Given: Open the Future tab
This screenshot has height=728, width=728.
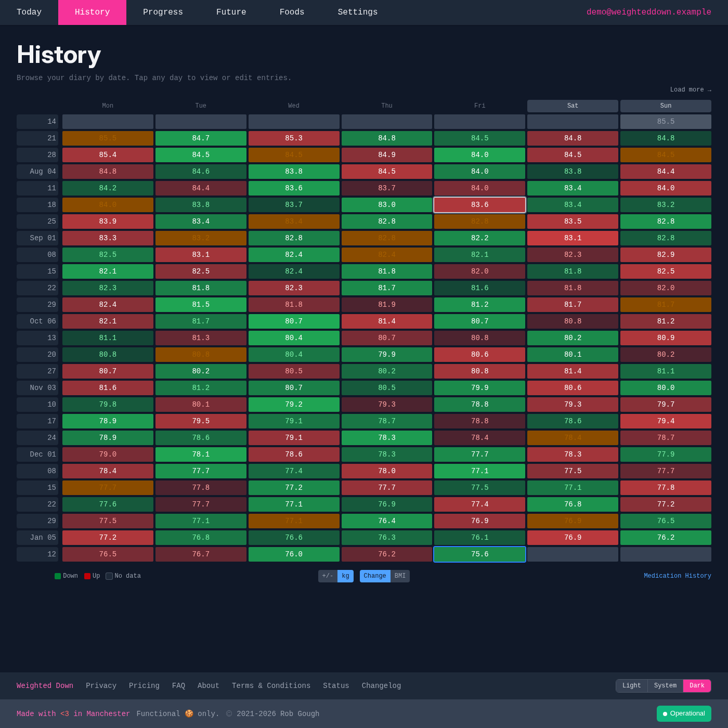Looking at the screenshot, I should pos(231,12).
